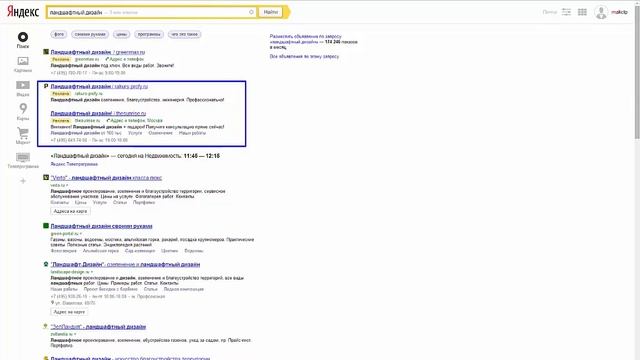Screen dimensions: 640x360
Task: Open "Альпийская горка" sitelink under green-portal
Action: point(100,251)
